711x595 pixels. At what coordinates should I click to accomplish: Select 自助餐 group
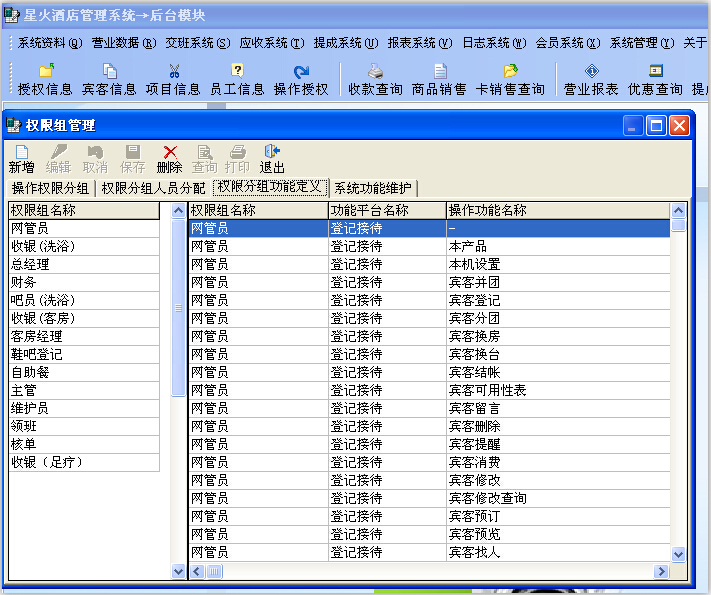coord(84,372)
